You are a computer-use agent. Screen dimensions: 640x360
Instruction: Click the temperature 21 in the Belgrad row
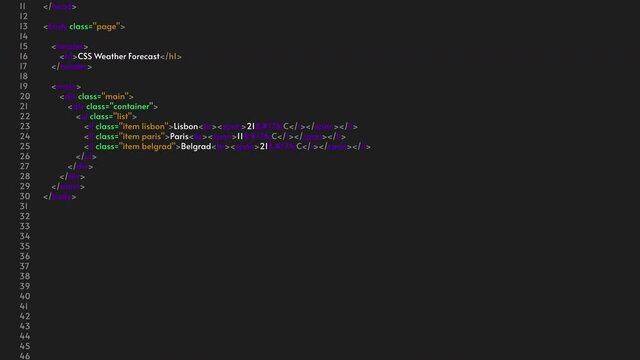(264, 147)
